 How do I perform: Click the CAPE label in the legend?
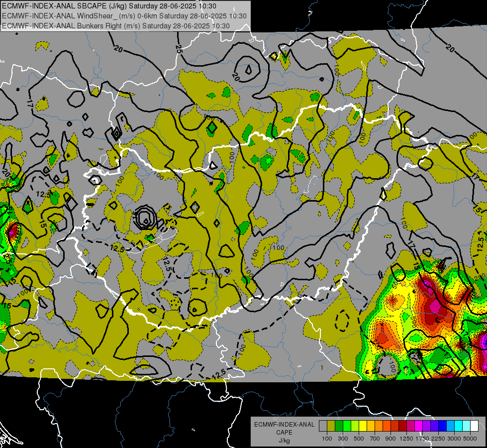(x=284, y=433)
